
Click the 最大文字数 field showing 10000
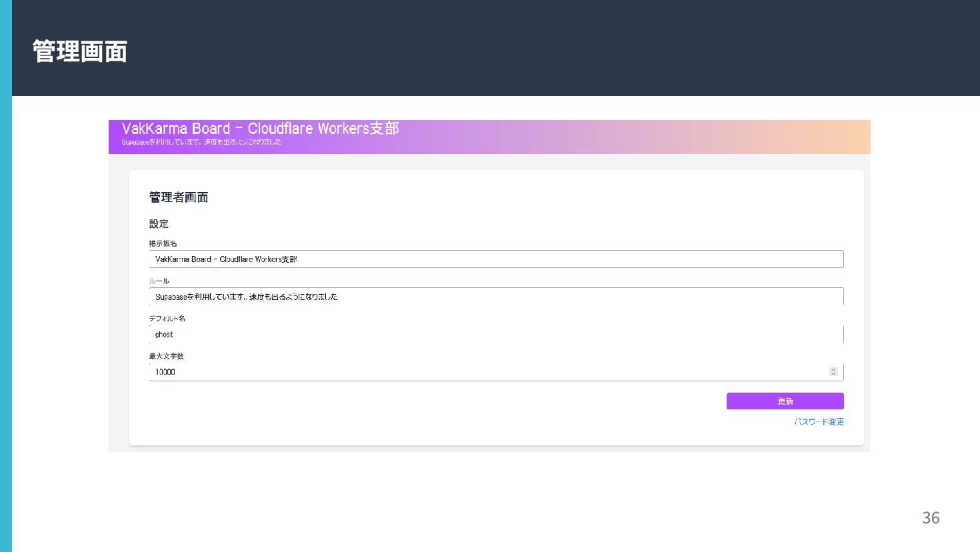point(496,372)
